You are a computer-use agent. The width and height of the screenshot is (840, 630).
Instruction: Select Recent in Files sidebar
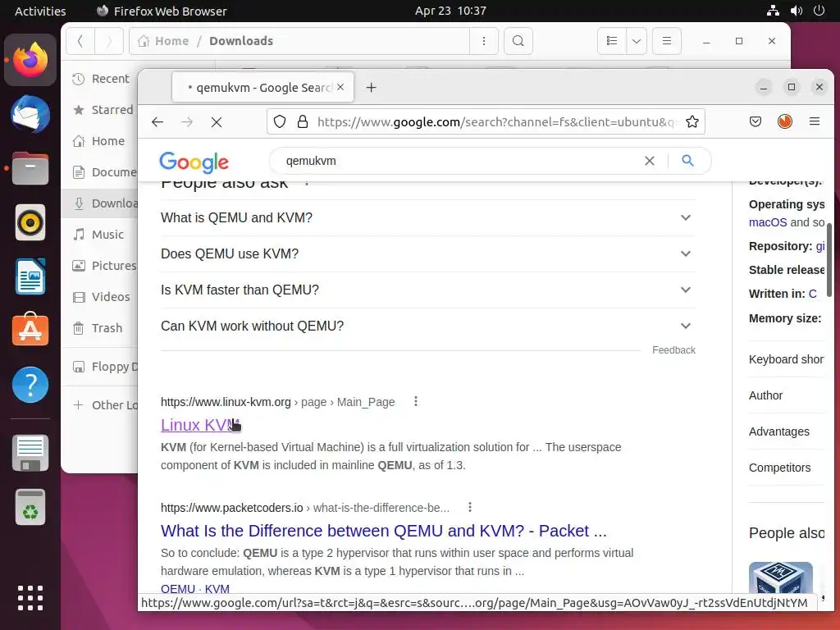(101, 79)
